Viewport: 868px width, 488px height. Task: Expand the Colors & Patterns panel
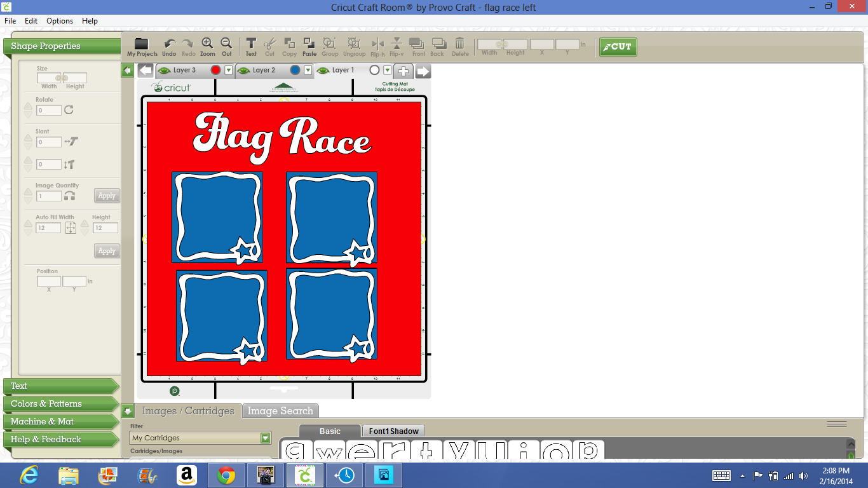pos(62,403)
